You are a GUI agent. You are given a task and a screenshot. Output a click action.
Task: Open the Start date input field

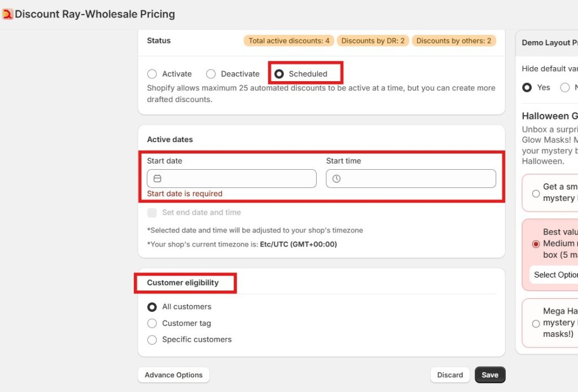coord(237,179)
